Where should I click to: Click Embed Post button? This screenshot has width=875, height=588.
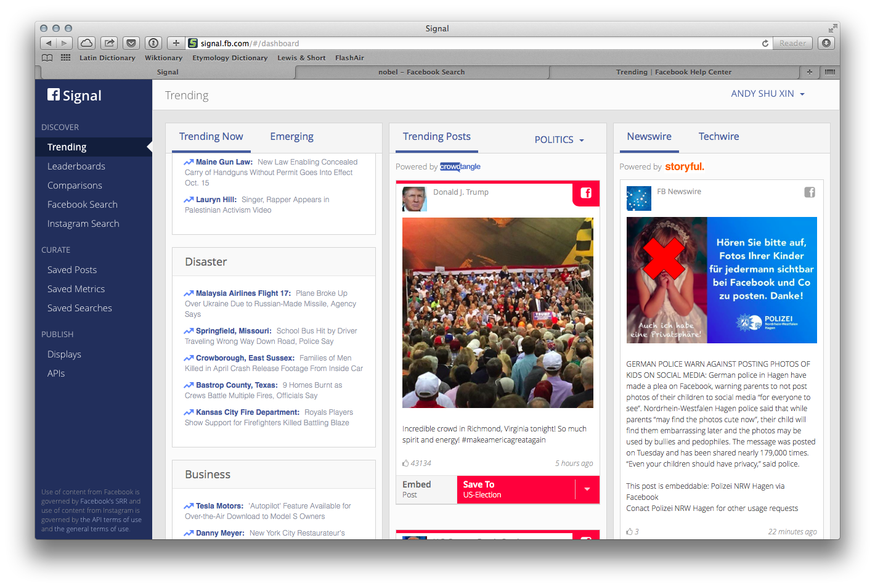point(426,489)
